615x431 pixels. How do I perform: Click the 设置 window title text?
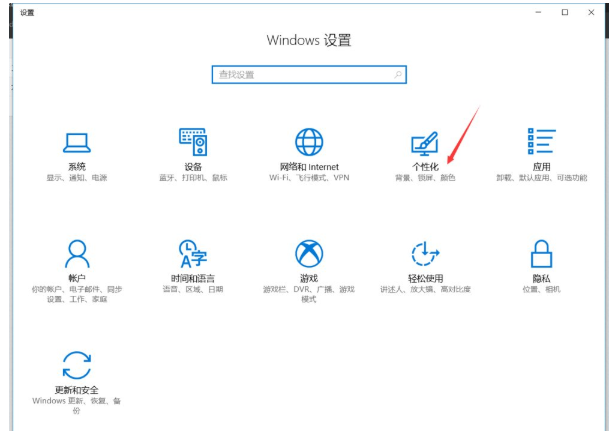27,13
